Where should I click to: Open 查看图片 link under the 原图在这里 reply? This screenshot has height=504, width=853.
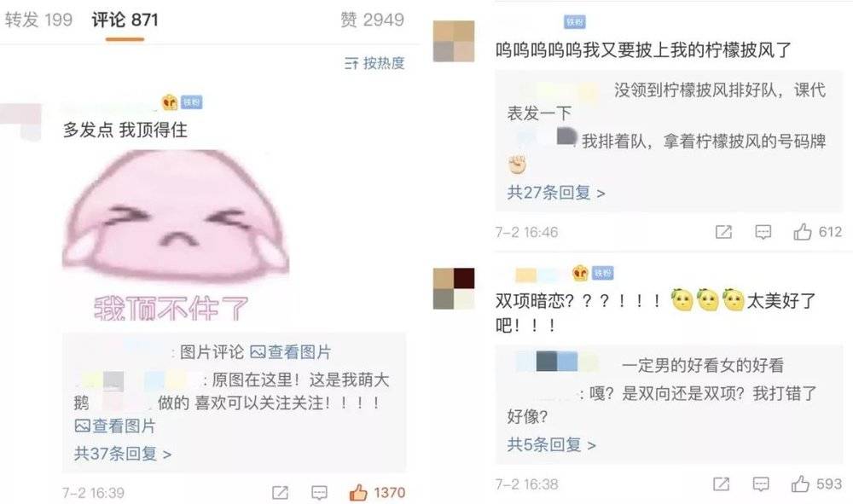115,426
